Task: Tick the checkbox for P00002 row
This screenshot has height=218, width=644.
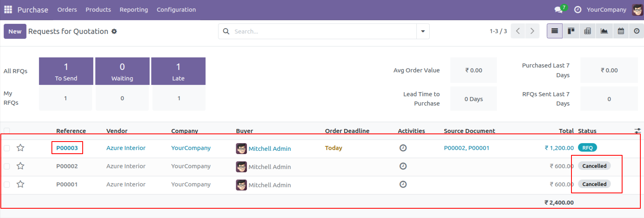Action: [7, 166]
